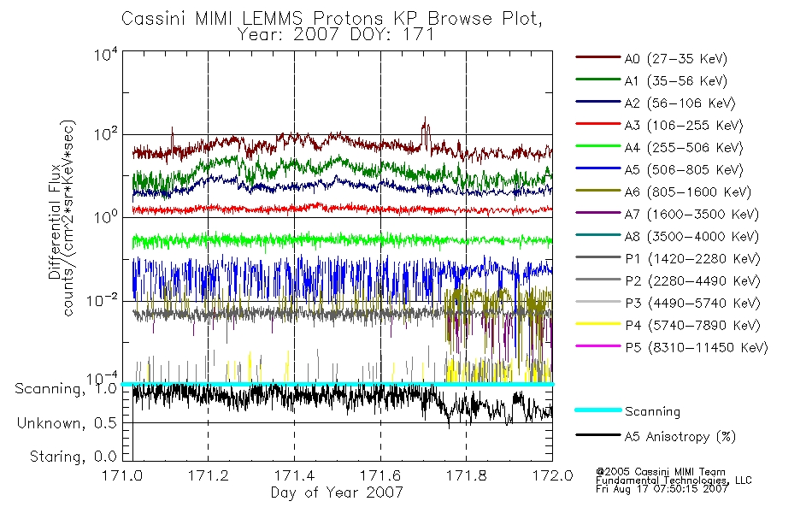This screenshot has width=812, height=513.
Task: Click the magenta P5 legend line swatch
Action: coord(598,346)
